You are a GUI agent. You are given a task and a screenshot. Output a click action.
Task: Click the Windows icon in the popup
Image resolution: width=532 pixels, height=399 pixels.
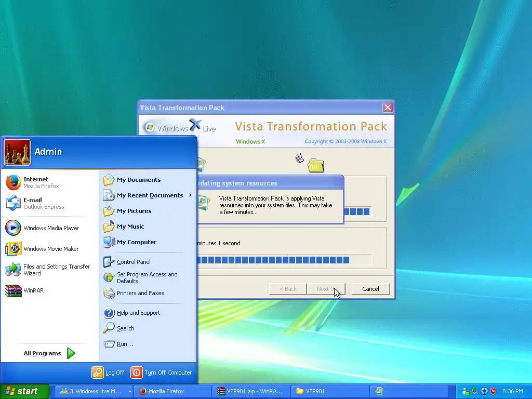click(204, 203)
